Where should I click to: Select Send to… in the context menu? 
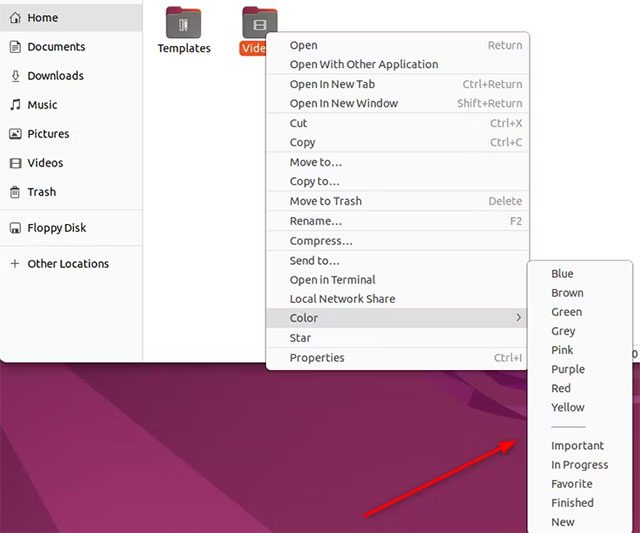(398, 260)
